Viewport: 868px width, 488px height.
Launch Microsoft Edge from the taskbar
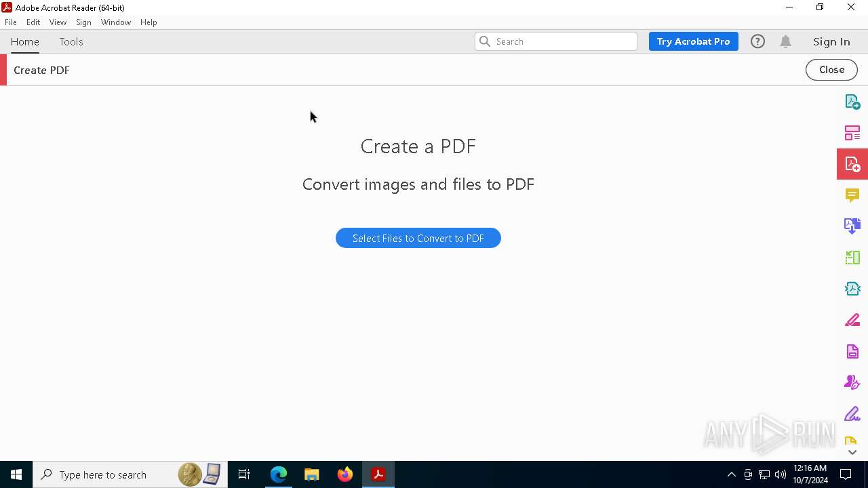(279, 474)
